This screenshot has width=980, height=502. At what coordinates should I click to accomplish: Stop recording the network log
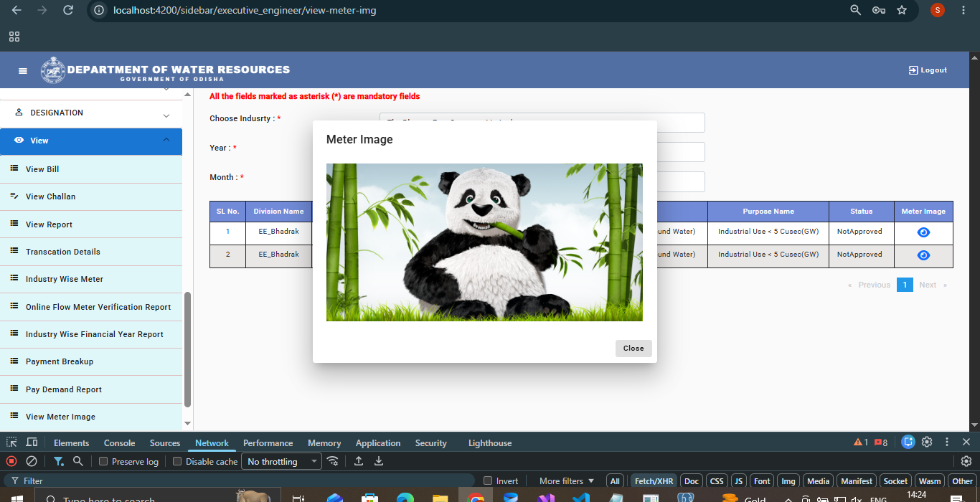(x=11, y=461)
